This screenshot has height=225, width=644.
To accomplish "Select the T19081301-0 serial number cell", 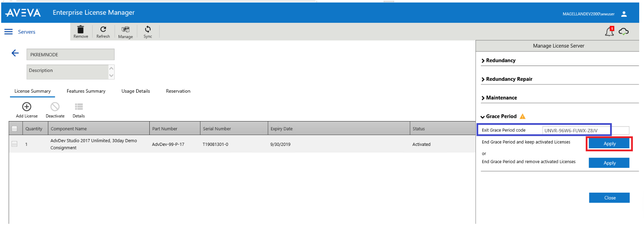I will pyautogui.click(x=216, y=144).
